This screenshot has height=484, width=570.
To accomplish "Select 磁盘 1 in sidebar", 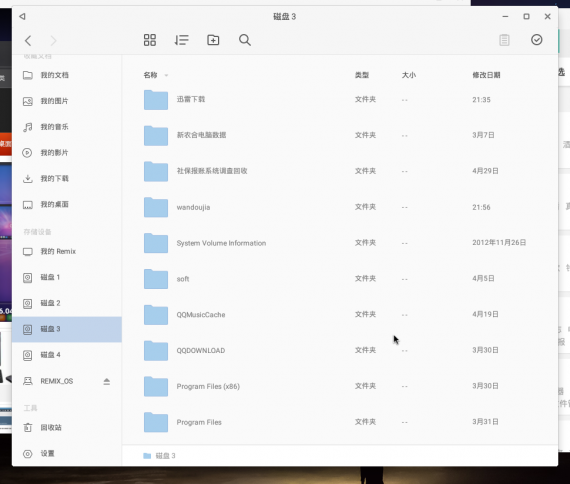I will pos(67,277).
